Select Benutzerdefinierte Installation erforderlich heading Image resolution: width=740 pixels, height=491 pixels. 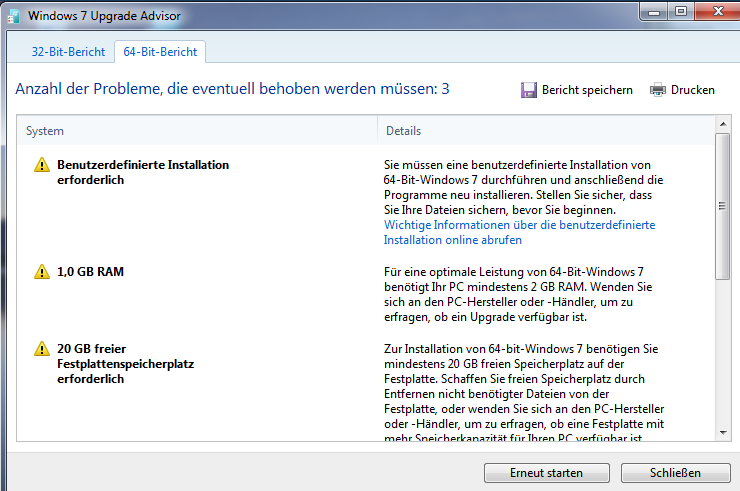[x=143, y=172]
